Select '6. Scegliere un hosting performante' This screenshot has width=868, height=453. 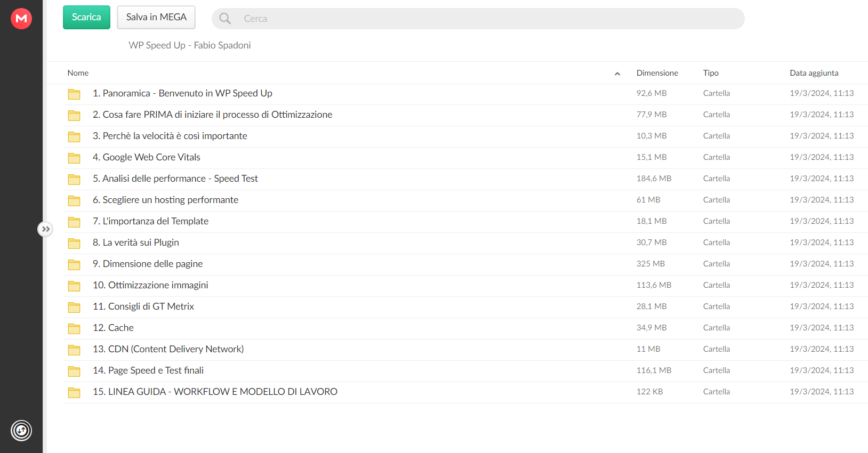pyautogui.click(x=165, y=200)
